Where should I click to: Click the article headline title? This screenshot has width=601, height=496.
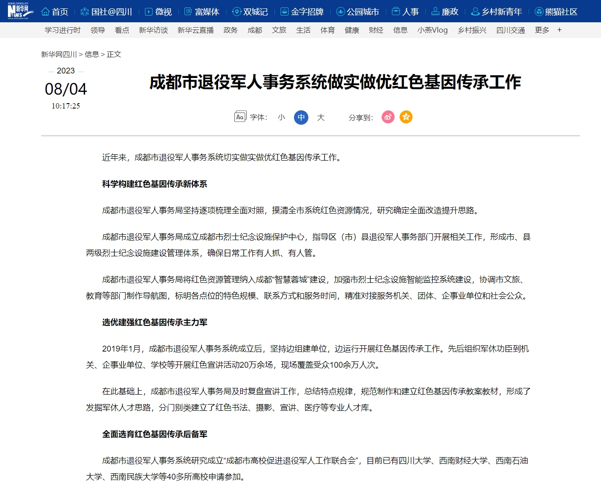coord(335,82)
